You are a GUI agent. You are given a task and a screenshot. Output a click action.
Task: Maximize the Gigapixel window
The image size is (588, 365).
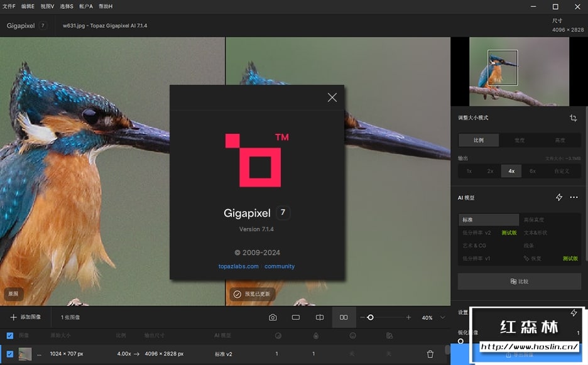click(555, 7)
